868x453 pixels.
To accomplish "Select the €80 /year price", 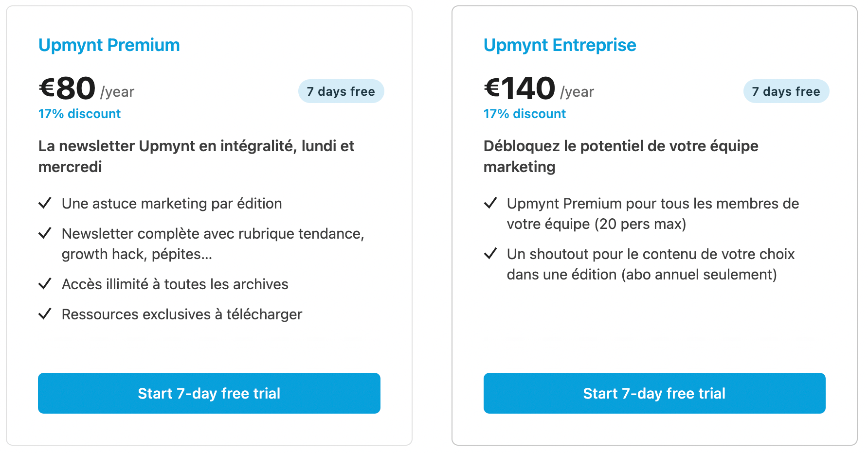I will point(87,88).
